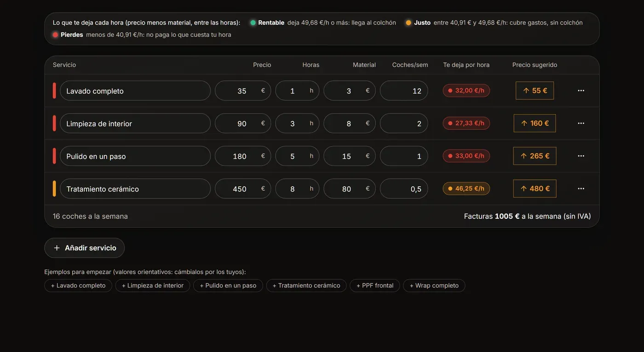The height and width of the screenshot is (352, 644).
Task: Select the hours field of Limpieza de interior
Action: 297,123
